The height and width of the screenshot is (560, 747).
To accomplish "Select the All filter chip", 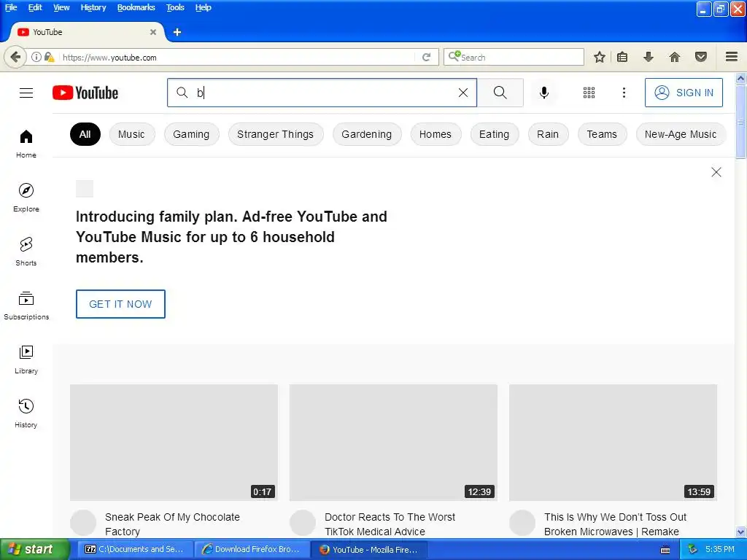I will 85,134.
